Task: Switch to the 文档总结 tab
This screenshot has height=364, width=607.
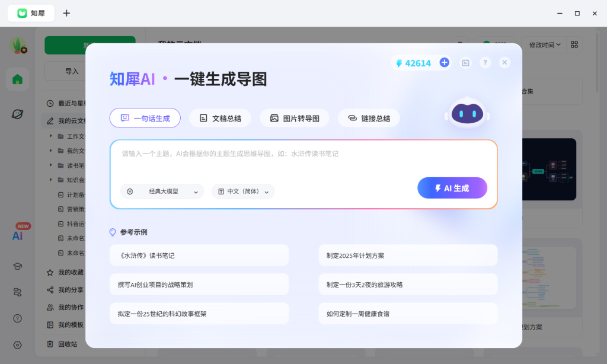Action: point(221,118)
